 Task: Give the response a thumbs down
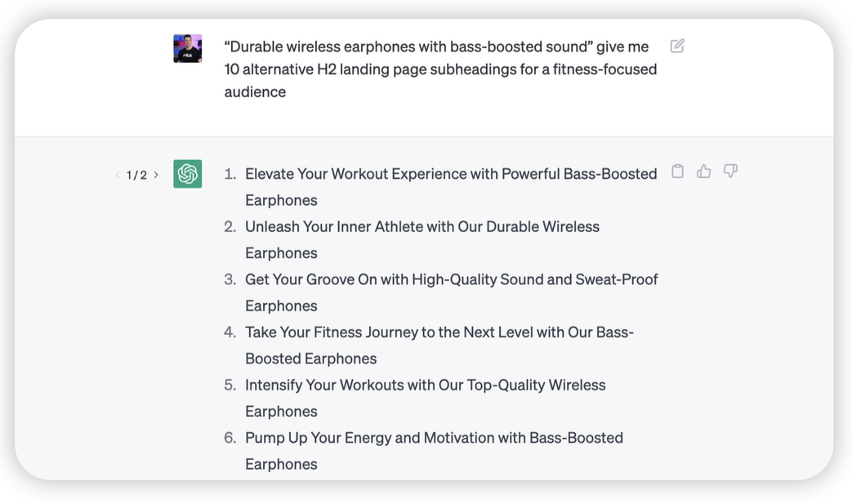[730, 171]
